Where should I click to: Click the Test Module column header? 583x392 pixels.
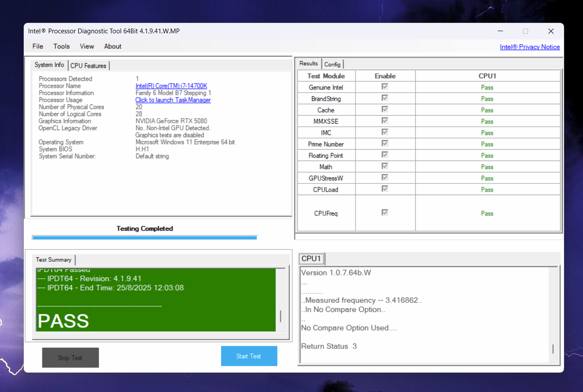coord(327,76)
